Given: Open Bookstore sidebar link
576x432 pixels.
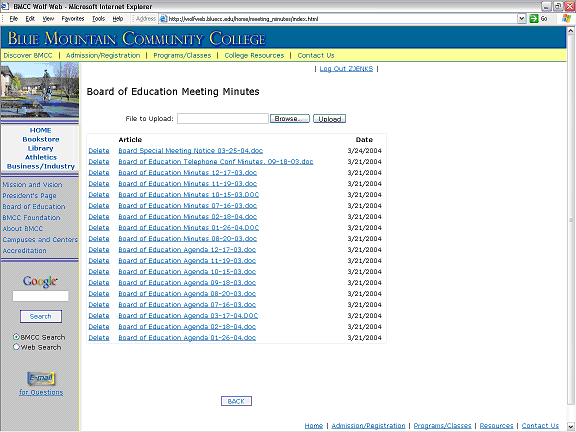Looking at the screenshot, I should click(41, 139).
